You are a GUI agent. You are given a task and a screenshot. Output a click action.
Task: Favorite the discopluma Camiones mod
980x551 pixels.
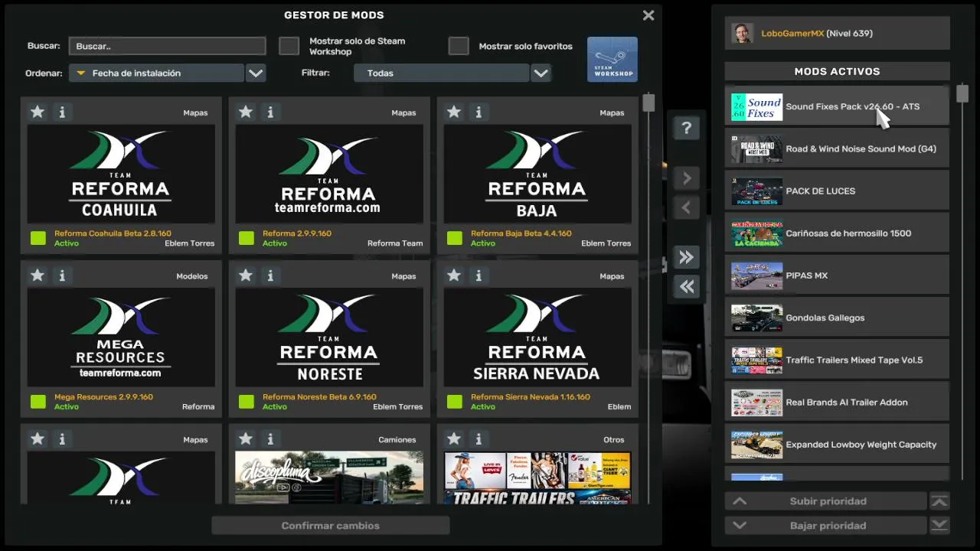click(x=246, y=439)
